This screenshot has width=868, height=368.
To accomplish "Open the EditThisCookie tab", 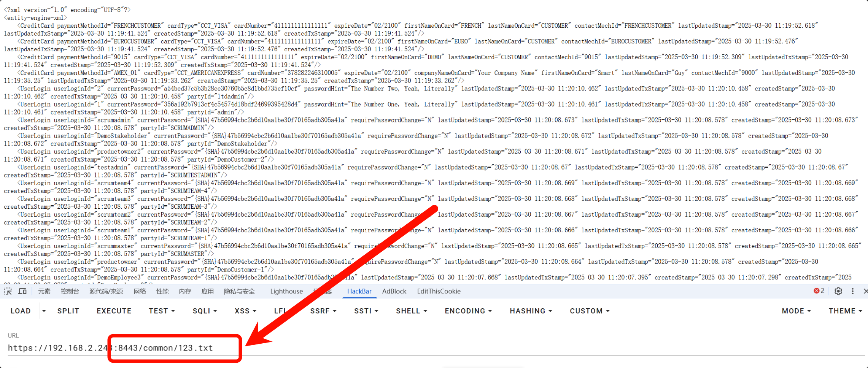I will (x=439, y=292).
